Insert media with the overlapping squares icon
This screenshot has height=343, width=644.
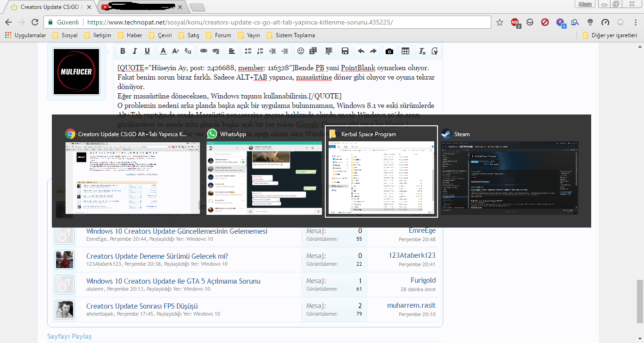point(313,51)
